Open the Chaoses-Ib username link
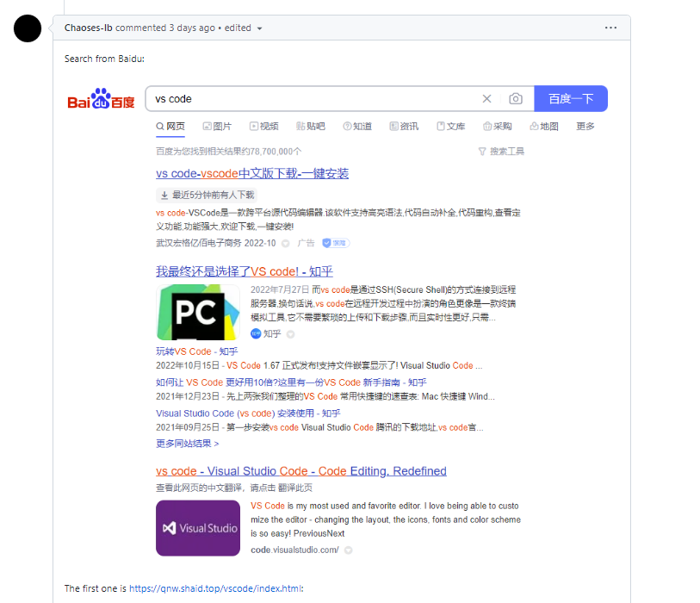Viewport: 700px width, 603px height. (x=89, y=28)
